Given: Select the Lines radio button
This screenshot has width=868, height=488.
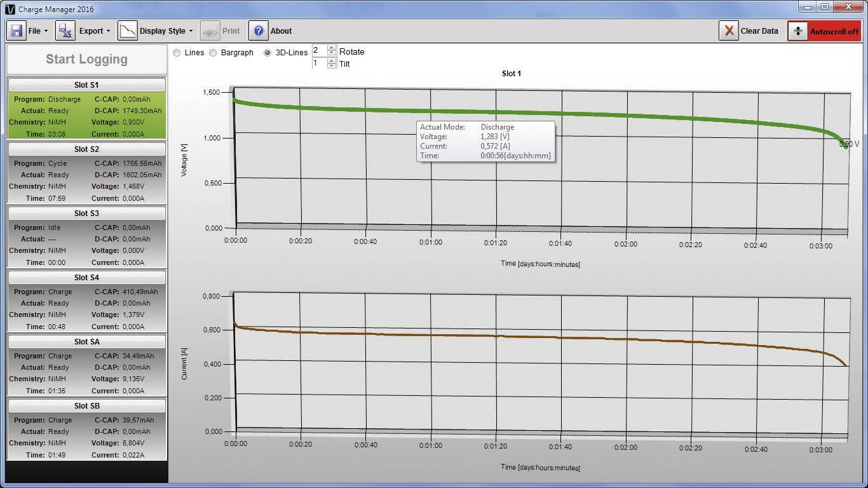Looking at the screenshot, I should 177,52.
